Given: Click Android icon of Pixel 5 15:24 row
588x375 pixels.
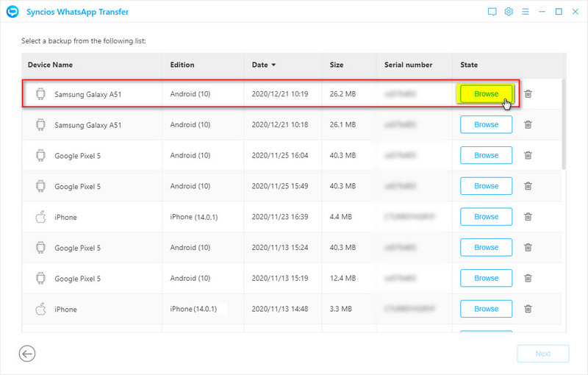Looking at the screenshot, I should coord(40,248).
